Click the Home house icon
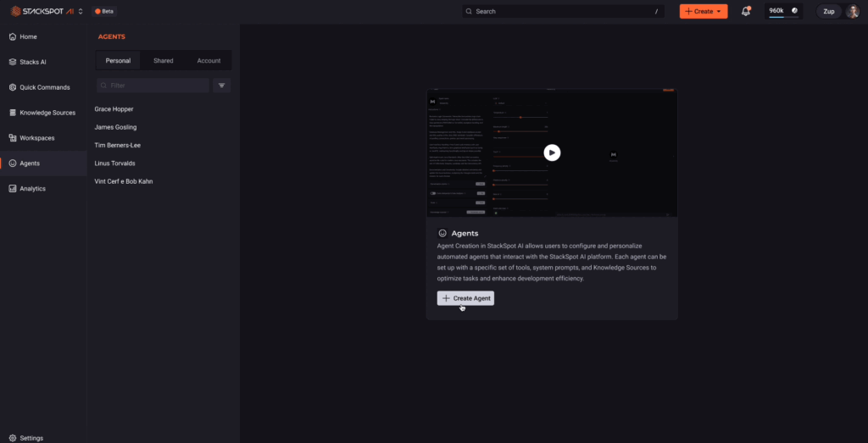 13,36
